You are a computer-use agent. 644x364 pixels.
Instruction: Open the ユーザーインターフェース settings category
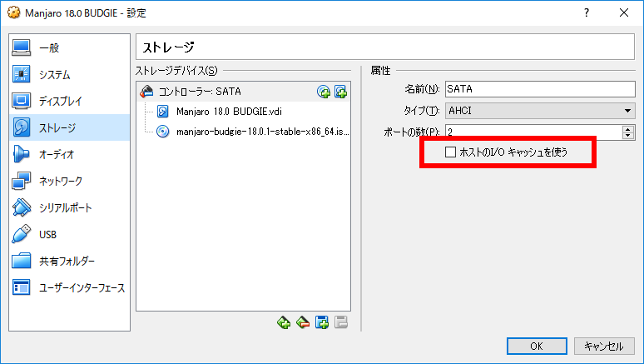[x=69, y=288]
